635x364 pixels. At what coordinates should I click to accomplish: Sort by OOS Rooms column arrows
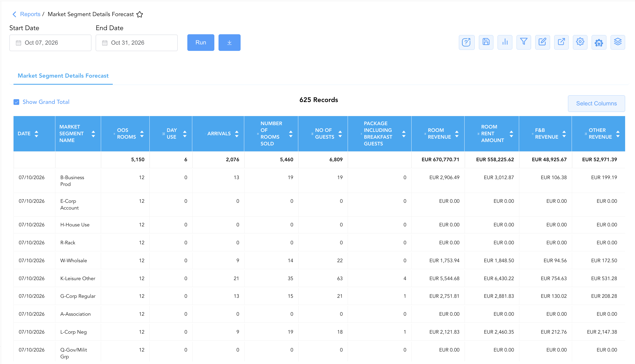pos(142,134)
